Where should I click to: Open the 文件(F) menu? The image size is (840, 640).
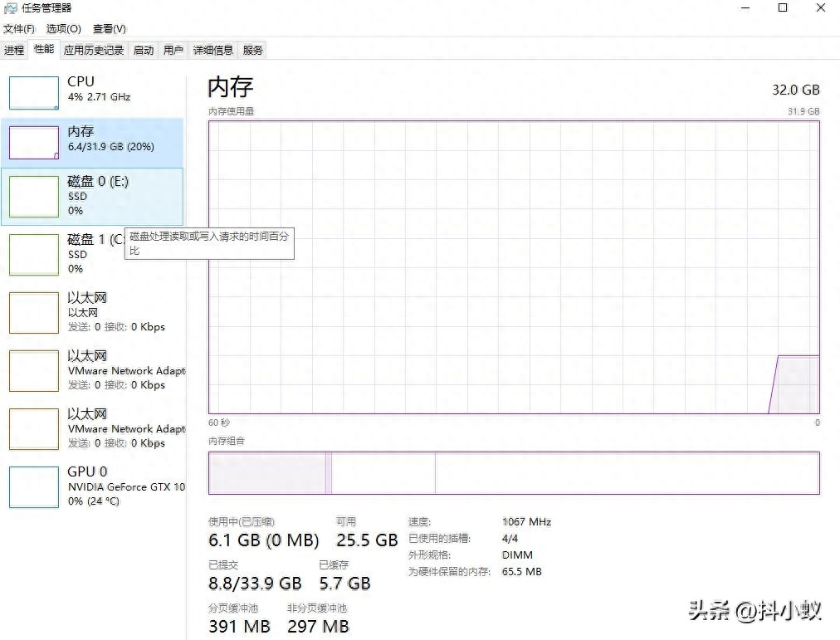coord(19,29)
